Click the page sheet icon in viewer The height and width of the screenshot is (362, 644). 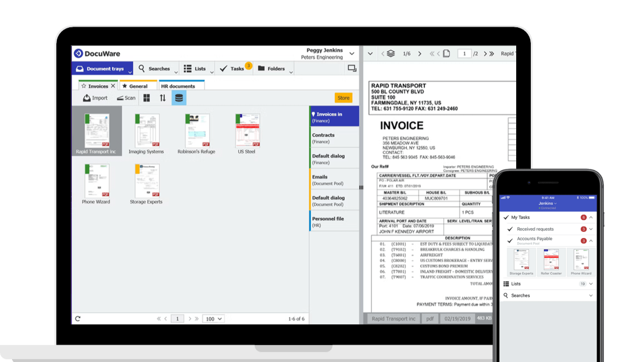tap(446, 53)
